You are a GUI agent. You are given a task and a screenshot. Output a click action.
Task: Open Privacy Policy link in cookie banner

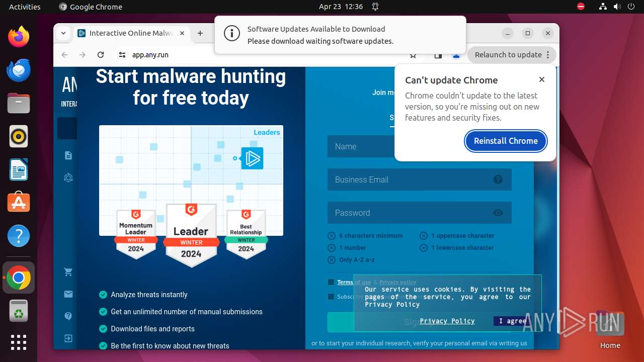(447, 321)
